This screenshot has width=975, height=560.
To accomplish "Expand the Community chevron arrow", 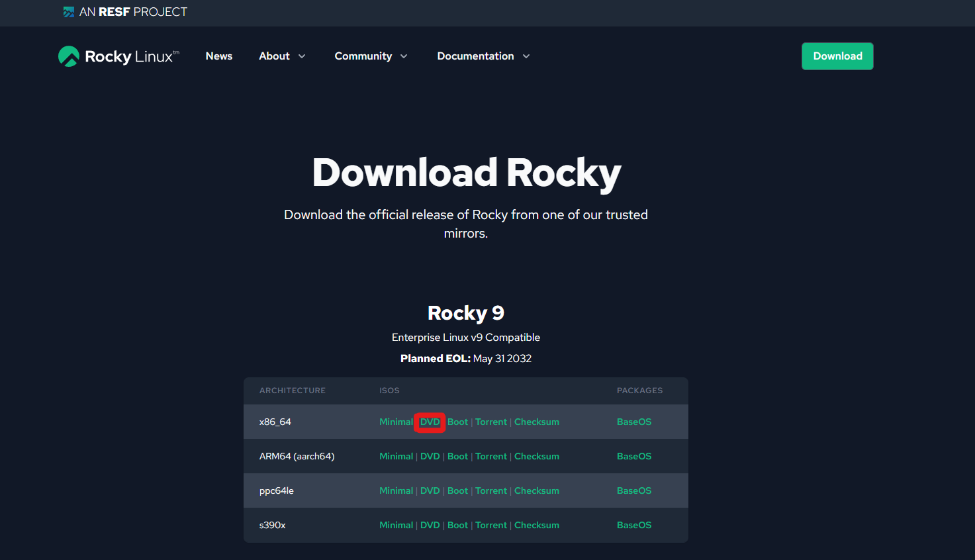I will 404,56.
